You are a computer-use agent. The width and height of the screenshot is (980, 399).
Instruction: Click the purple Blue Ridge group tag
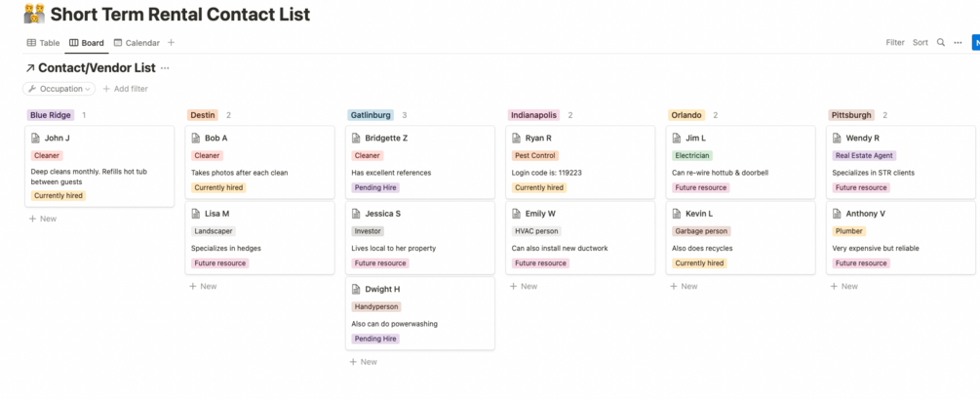pos(51,115)
